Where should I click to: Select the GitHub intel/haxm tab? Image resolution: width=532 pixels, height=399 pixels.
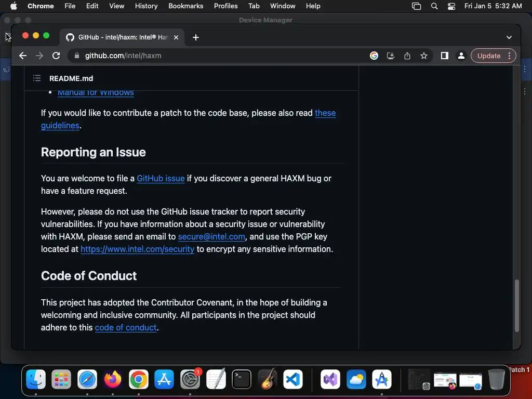pyautogui.click(x=123, y=37)
